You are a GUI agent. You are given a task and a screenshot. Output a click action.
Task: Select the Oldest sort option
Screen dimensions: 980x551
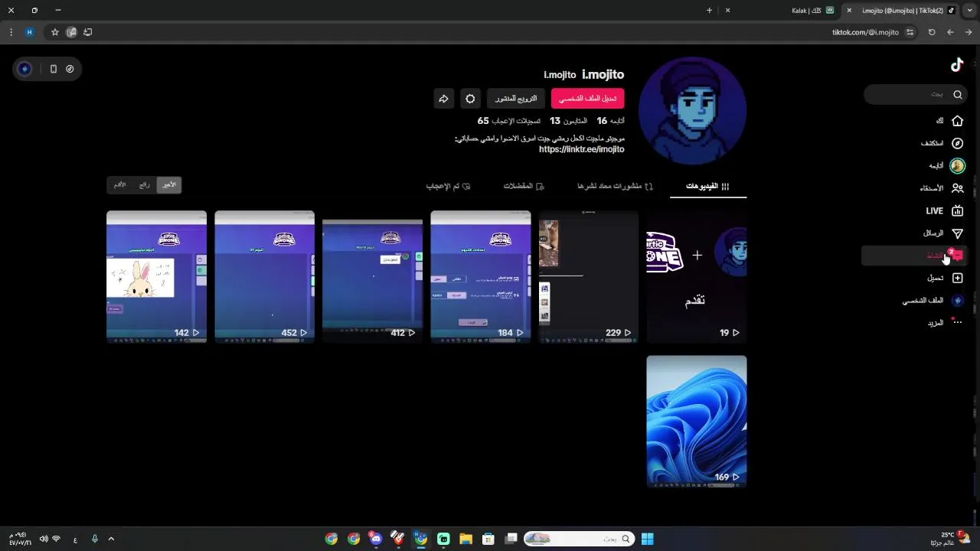coord(119,185)
